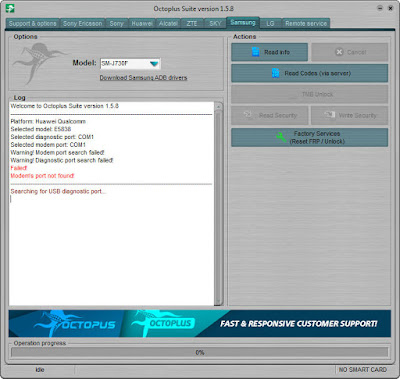
Task: Click the Read Security icon
Action: (x=248, y=115)
